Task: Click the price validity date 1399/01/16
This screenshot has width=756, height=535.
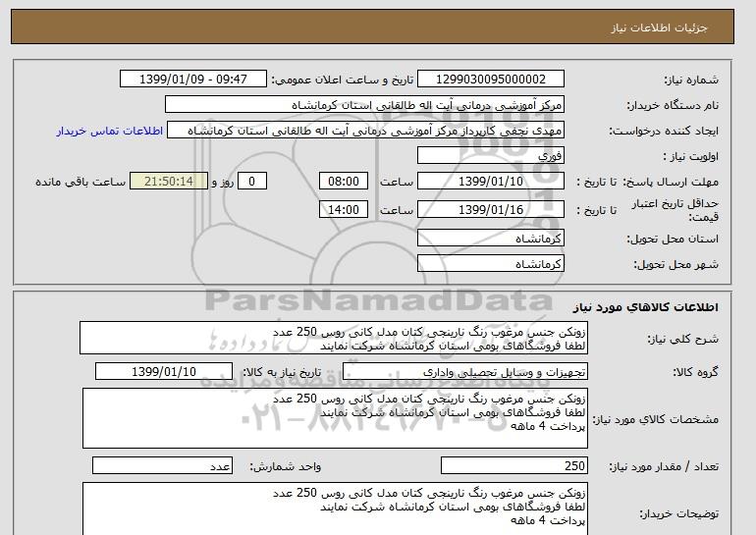Action: point(490,210)
